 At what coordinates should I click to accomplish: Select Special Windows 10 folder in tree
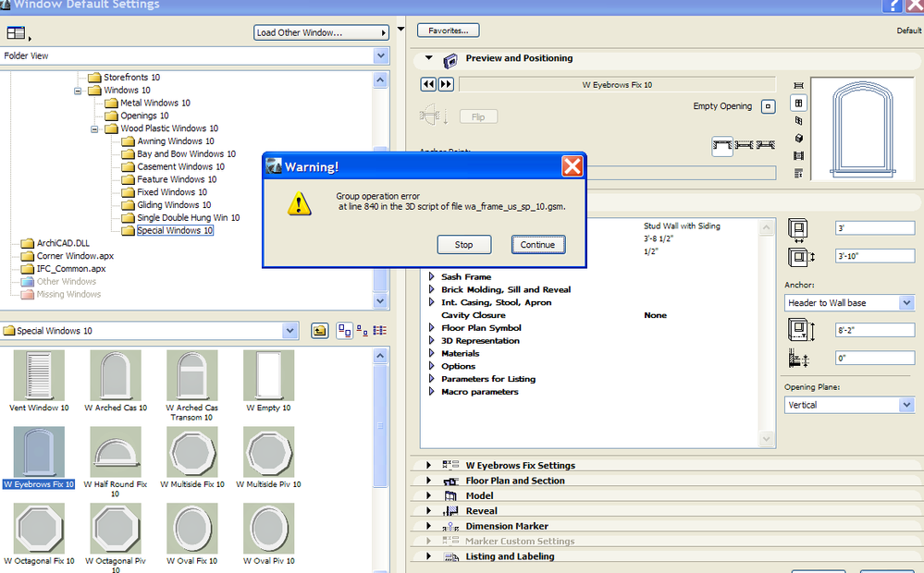[175, 230]
